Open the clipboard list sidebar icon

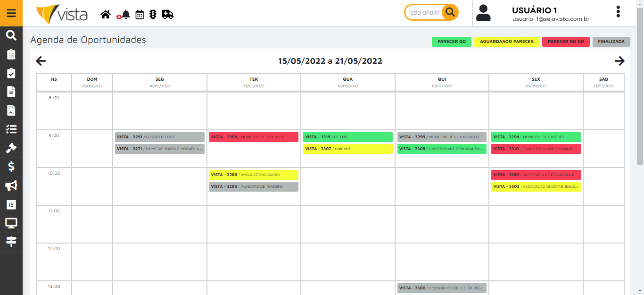pyautogui.click(x=11, y=54)
